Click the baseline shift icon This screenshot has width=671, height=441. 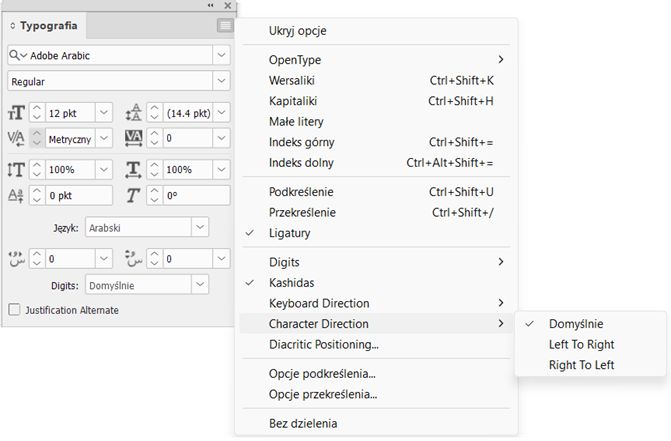coord(16,195)
